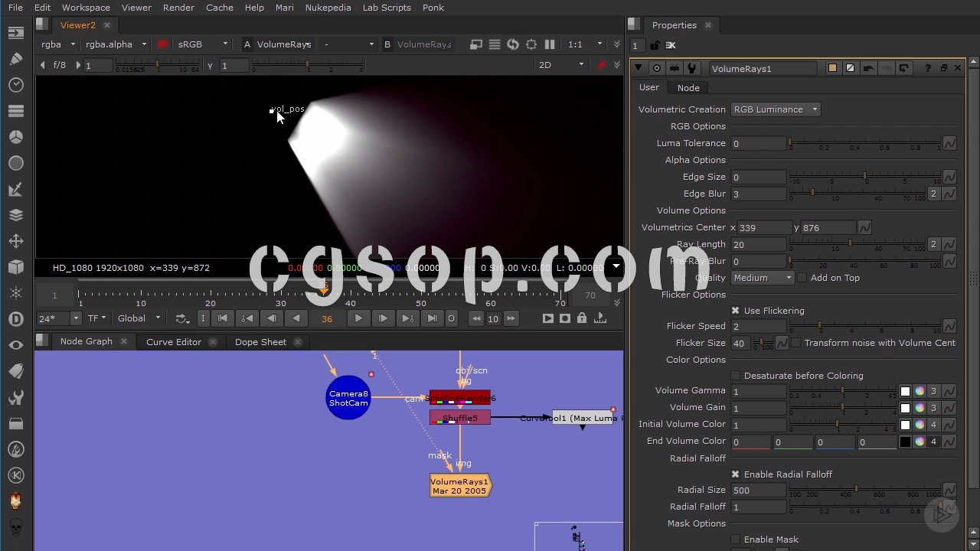Open VolumeRays1 help question mark

[928, 68]
